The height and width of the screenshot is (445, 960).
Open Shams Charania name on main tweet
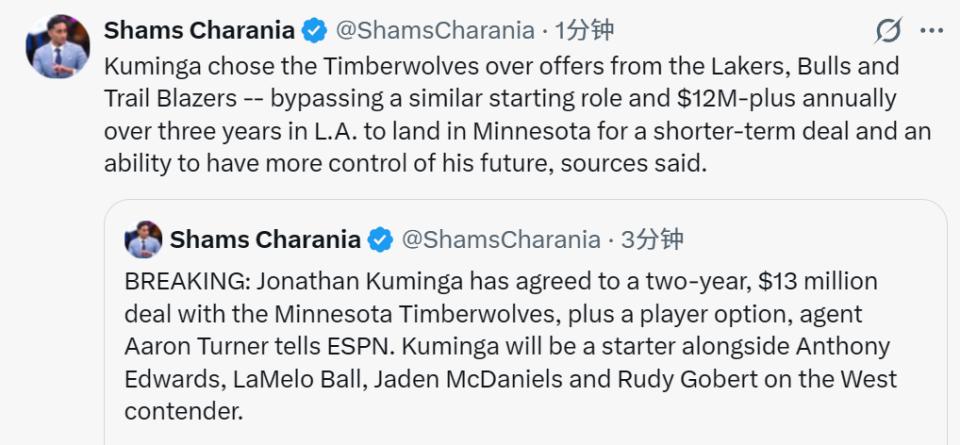tap(200, 30)
